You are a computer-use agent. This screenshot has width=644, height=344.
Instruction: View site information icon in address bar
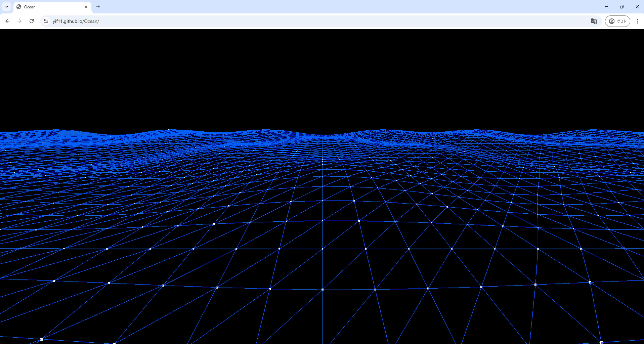[46, 21]
